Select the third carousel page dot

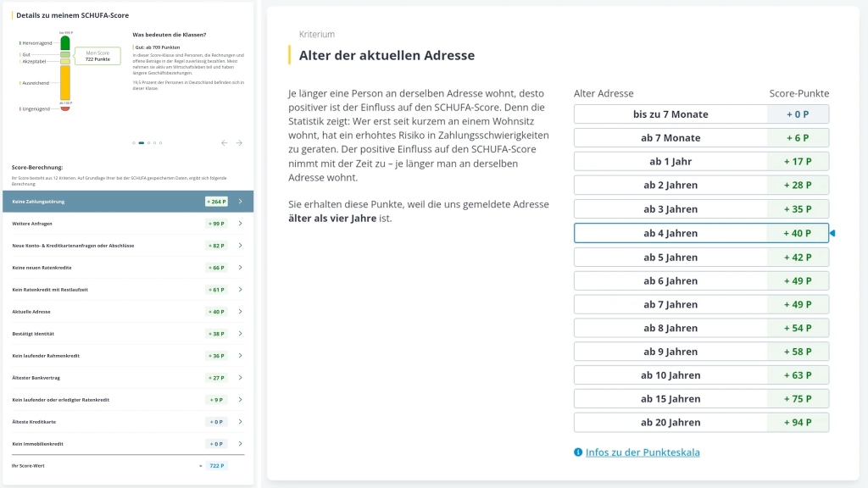(x=148, y=142)
